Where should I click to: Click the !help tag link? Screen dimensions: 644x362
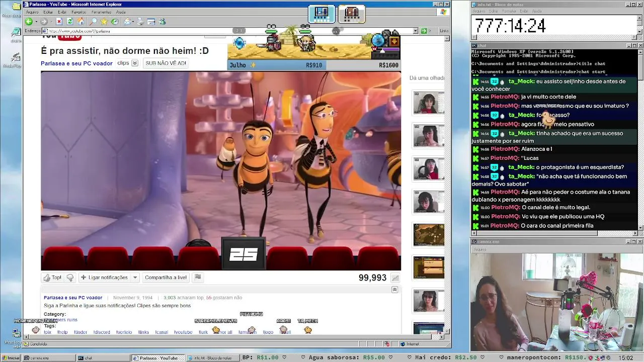pyautogui.click(x=62, y=332)
